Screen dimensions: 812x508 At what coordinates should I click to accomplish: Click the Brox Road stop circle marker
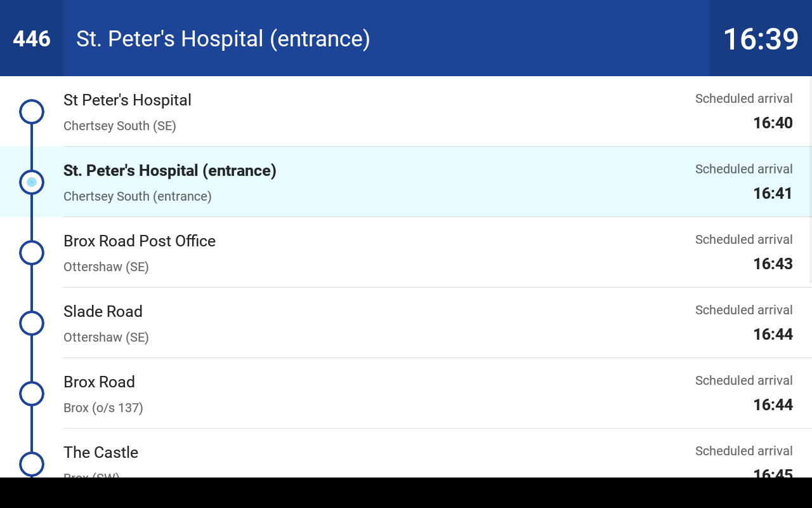click(32, 394)
